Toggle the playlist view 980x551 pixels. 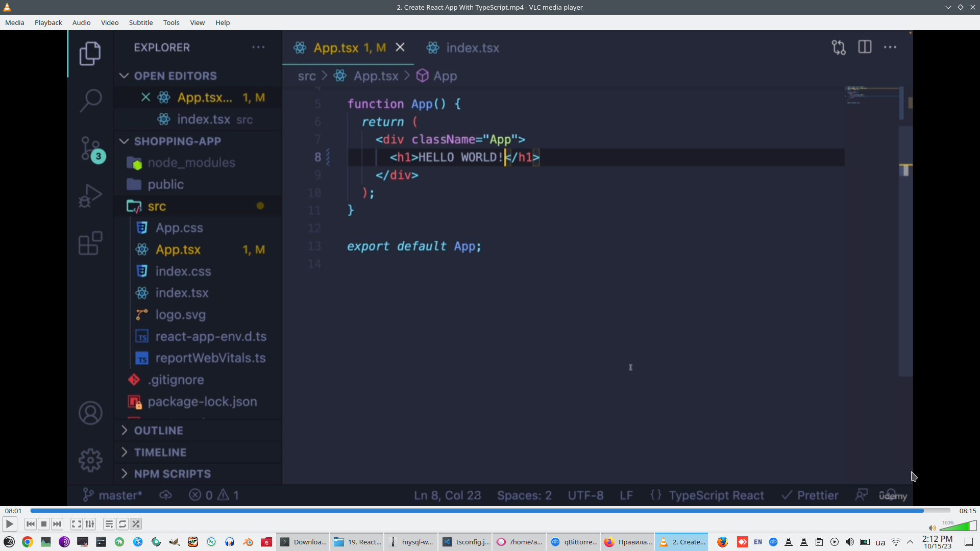109,524
